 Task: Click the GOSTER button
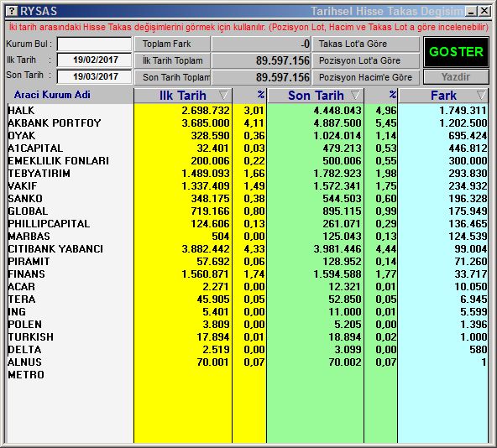pos(456,52)
